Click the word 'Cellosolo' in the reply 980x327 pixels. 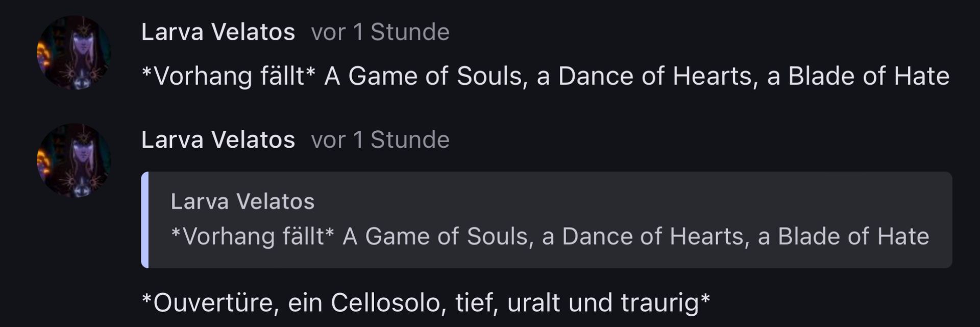(385, 302)
